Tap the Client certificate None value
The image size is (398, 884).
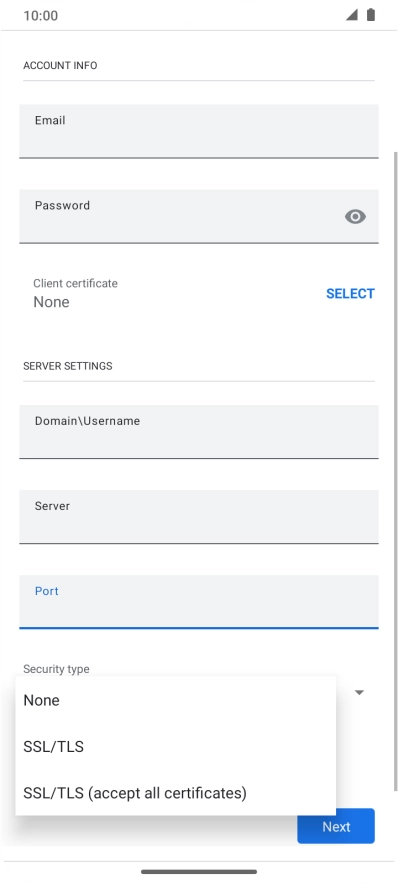pyautogui.click(x=51, y=302)
